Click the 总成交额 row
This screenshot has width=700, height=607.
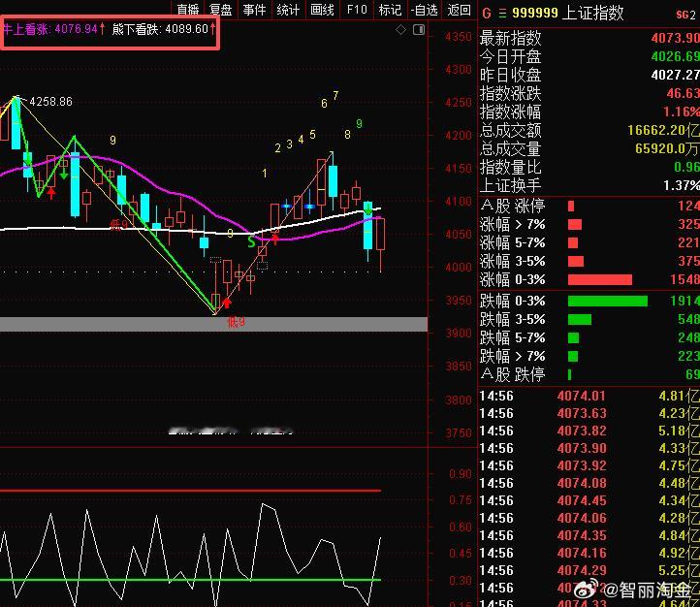(589, 130)
